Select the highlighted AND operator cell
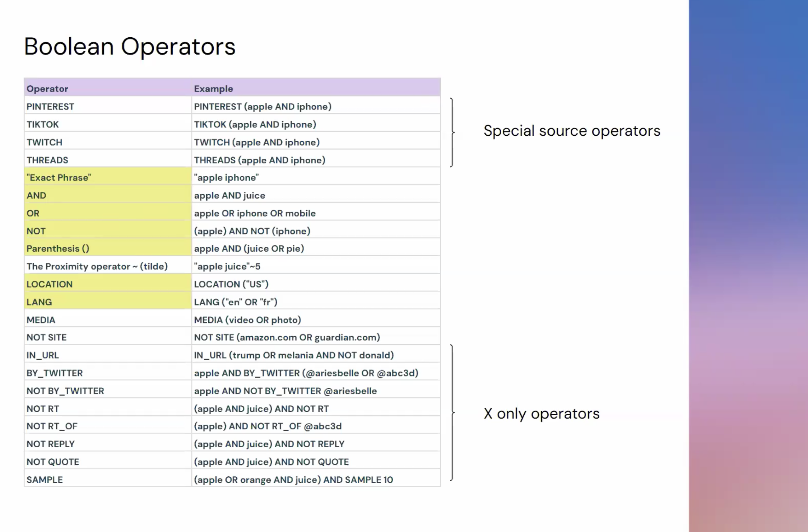Viewport: 808px width, 532px height. [x=36, y=195]
